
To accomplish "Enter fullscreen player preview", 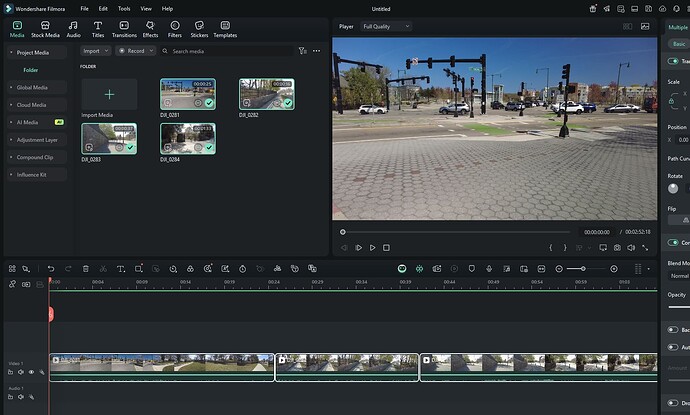I will [645, 248].
